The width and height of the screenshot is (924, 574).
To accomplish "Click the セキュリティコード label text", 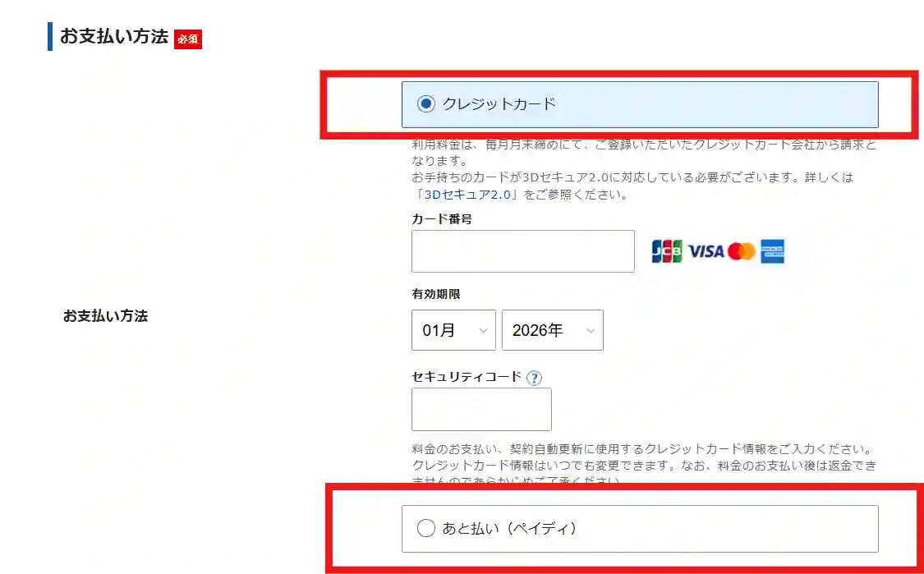I will 467,377.
